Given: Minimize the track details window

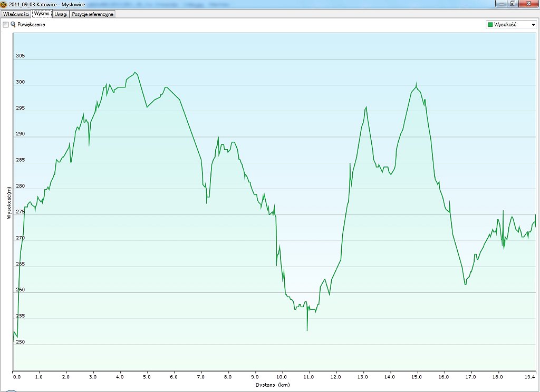Looking at the screenshot, I should click(500, 4).
